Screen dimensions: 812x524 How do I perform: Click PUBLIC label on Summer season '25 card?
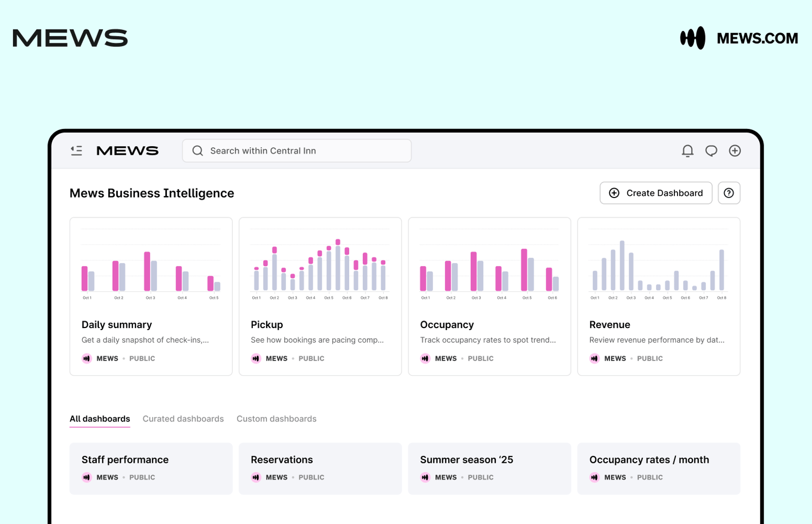pyautogui.click(x=481, y=477)
